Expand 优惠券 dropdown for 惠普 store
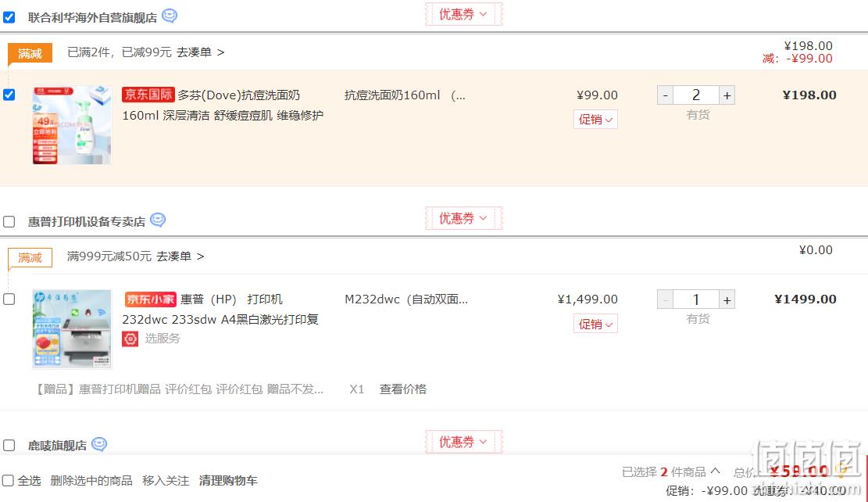 point(463,218)
